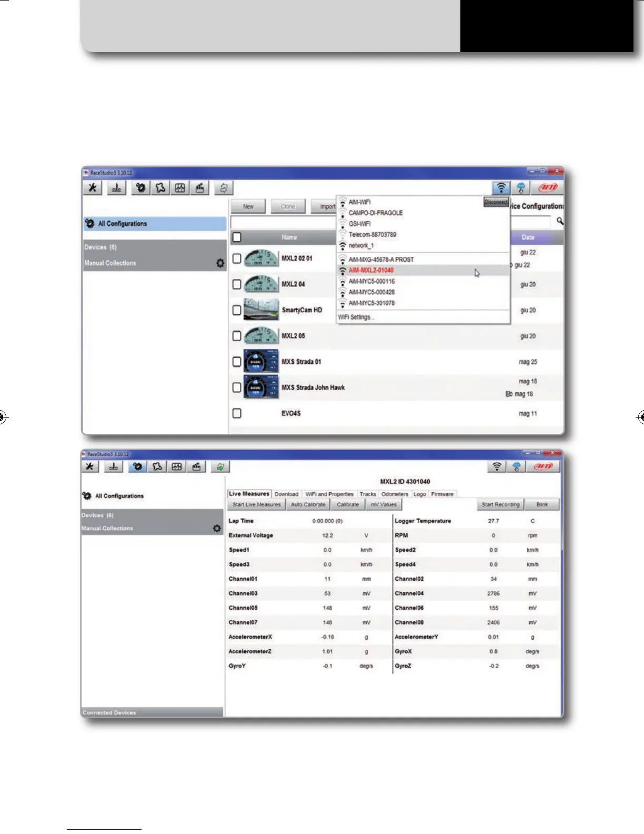Viewport: 644px width, 834px height.
Task: Toggle the select-all checkbox beside Name header
Action: click(x=237, y=237)
